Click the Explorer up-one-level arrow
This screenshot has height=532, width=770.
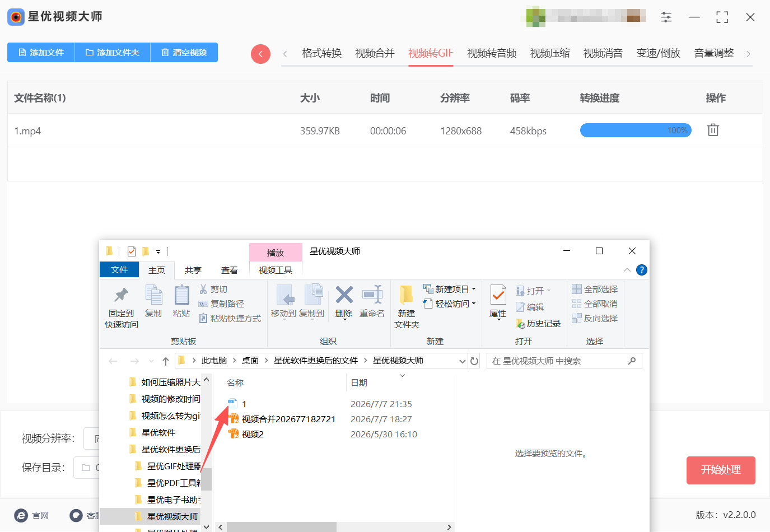(x=166, y=361)
